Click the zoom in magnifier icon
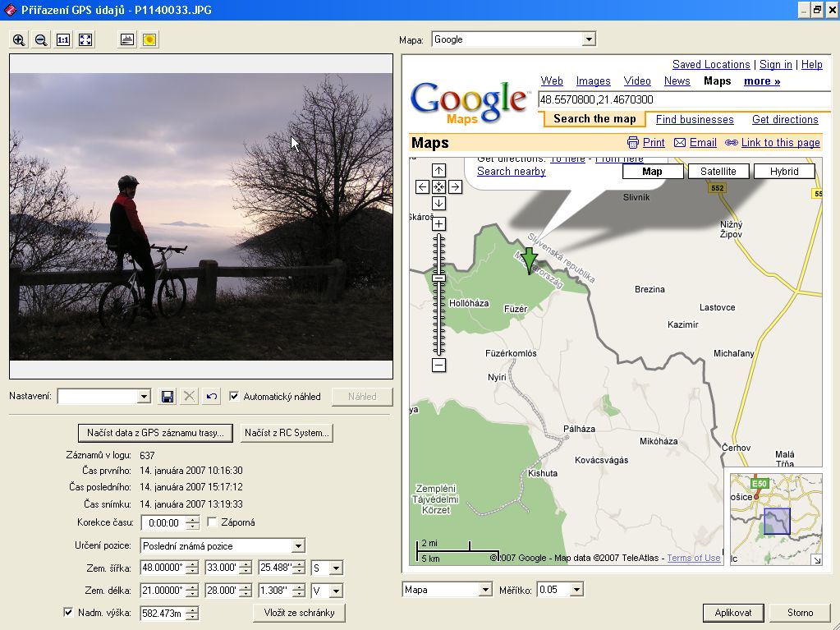This screenshot has width=840, height=630. tap(19, 39)
